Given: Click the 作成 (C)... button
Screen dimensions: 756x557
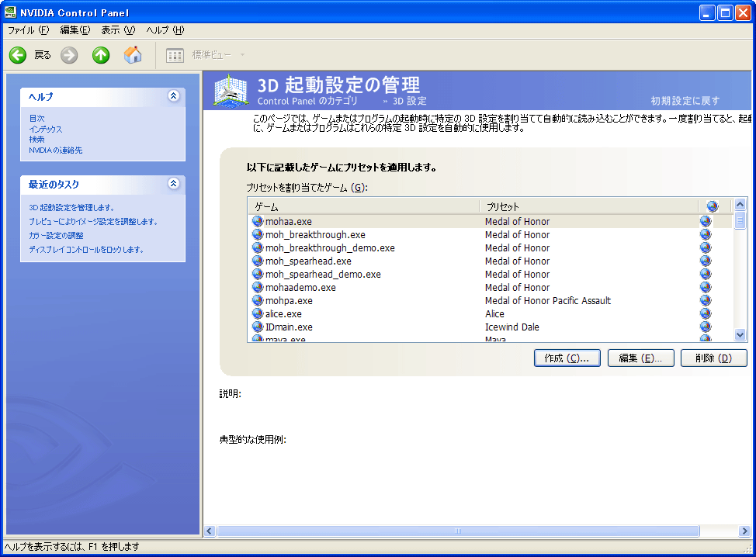Looking at the screenshot, I should click(x=567, y=358).
